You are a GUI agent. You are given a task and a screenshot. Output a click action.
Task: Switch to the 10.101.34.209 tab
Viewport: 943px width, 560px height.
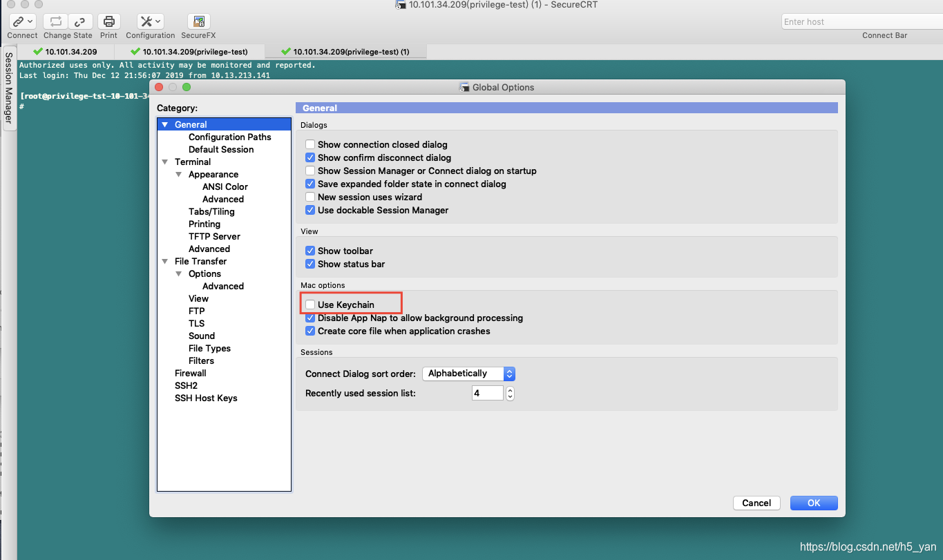tap(66, 52)
